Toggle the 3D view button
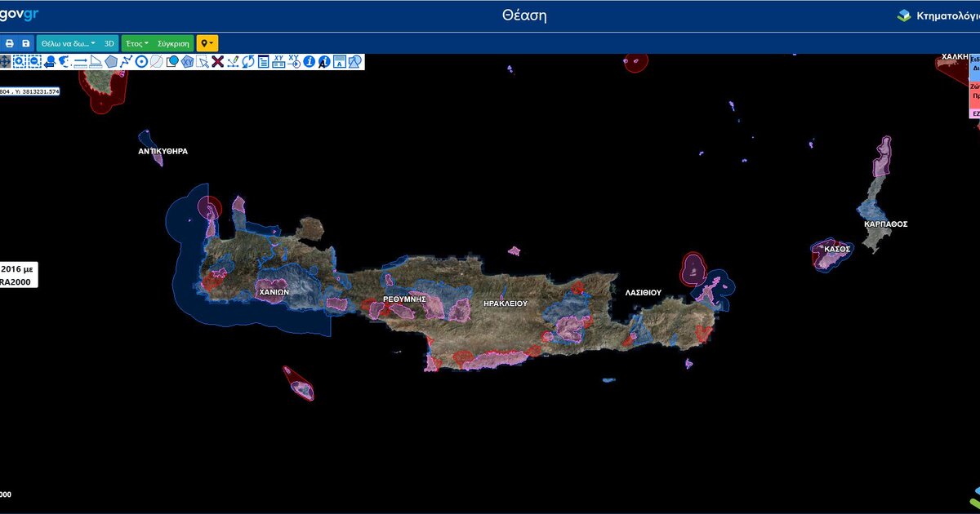Viewport: 980px width, 514px height. [109, 43]
